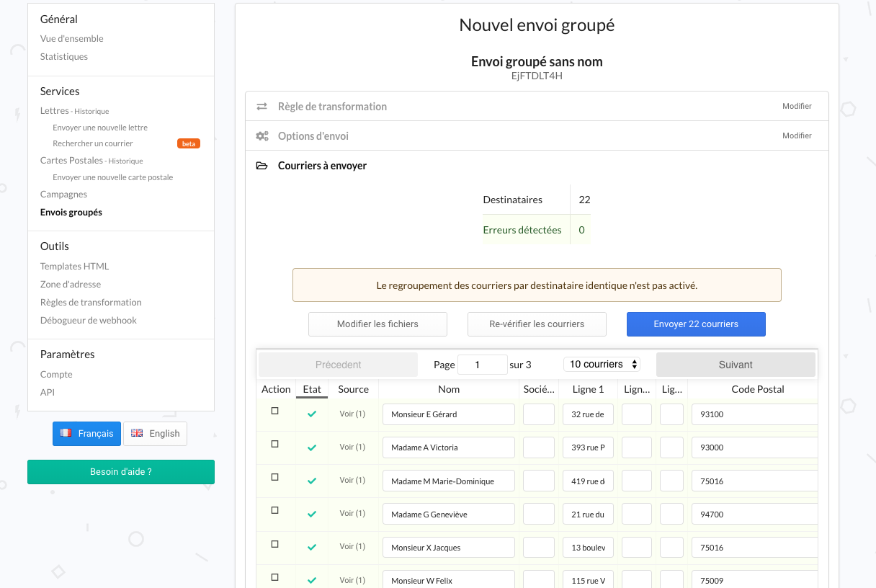Click the gears icon for Options d'envoi

[262, 136]
